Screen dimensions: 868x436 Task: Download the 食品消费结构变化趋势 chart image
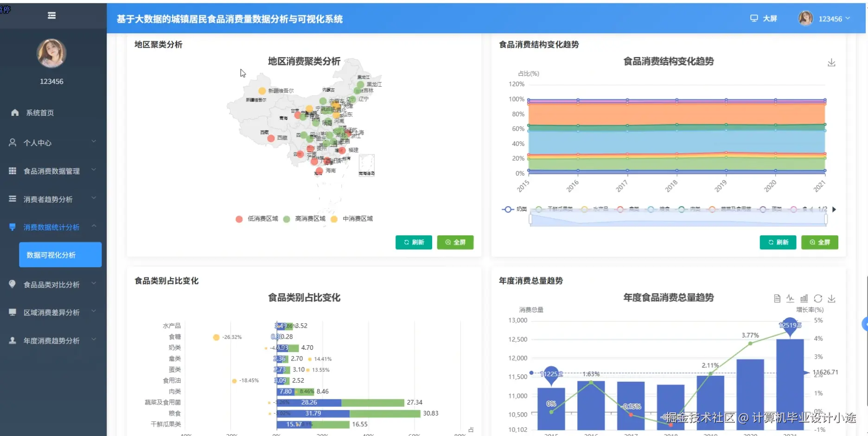pyautogui.click(x=831, y=62)
